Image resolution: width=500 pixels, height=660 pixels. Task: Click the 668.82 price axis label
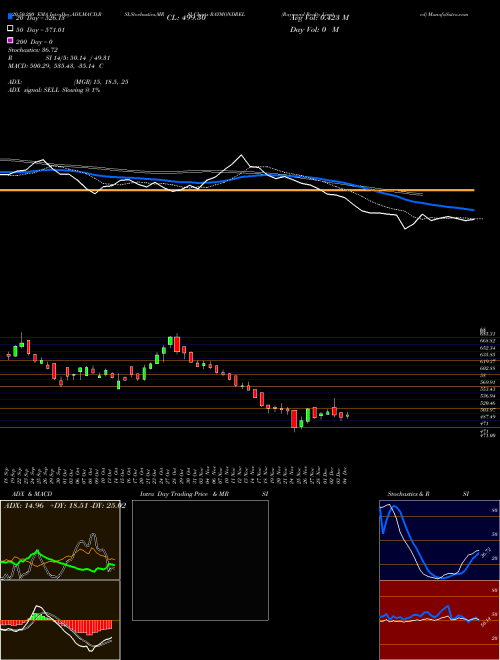488,341
